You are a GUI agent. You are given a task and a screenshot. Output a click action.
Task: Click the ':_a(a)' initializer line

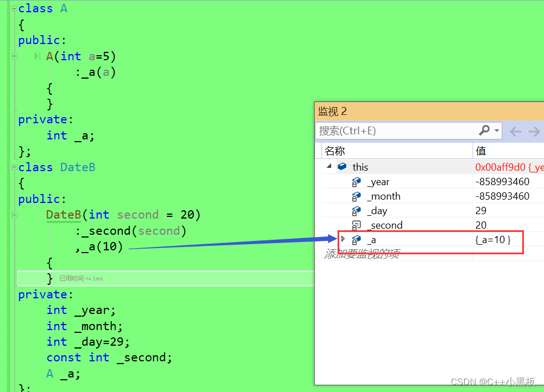pos(95,72)
